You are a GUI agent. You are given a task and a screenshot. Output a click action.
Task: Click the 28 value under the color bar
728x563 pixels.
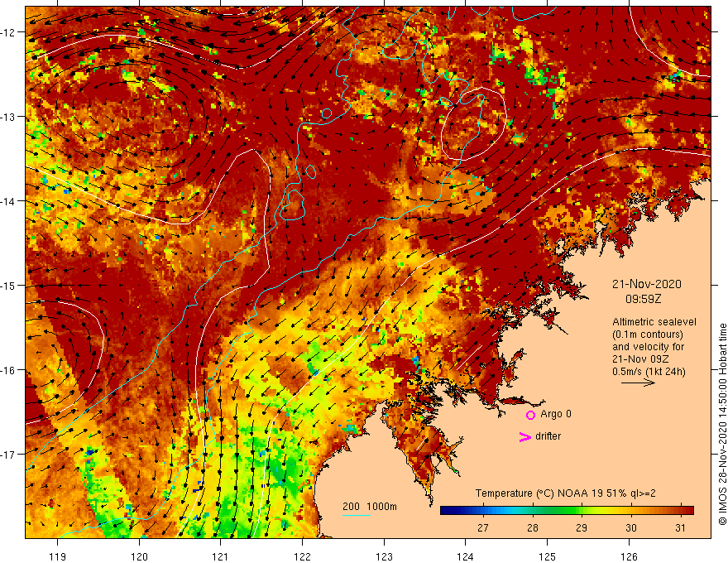tap(533, 527)
